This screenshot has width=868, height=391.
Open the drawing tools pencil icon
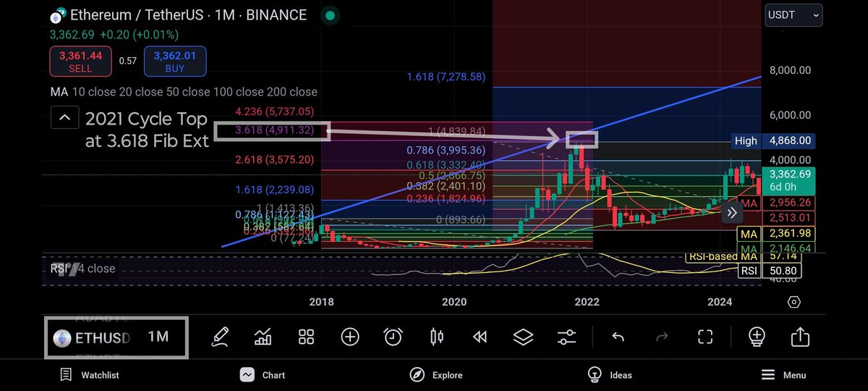click(x=221, y=337)
